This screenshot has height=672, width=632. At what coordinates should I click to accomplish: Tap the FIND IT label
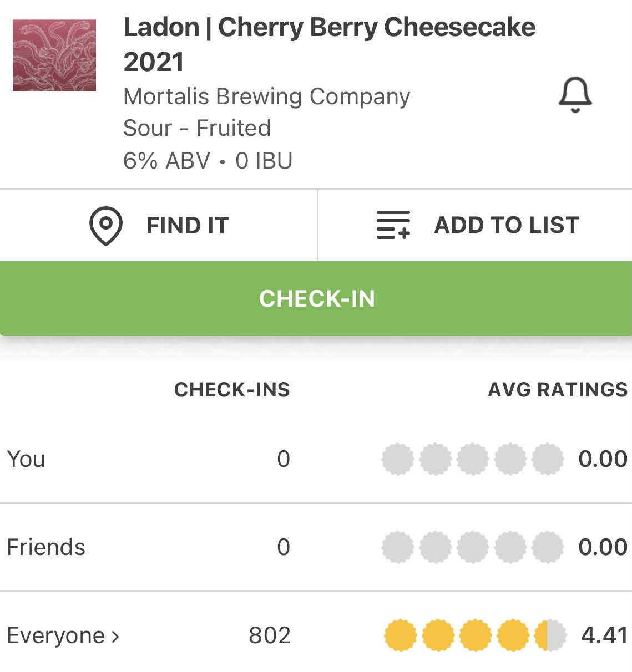tap(188, 226)
